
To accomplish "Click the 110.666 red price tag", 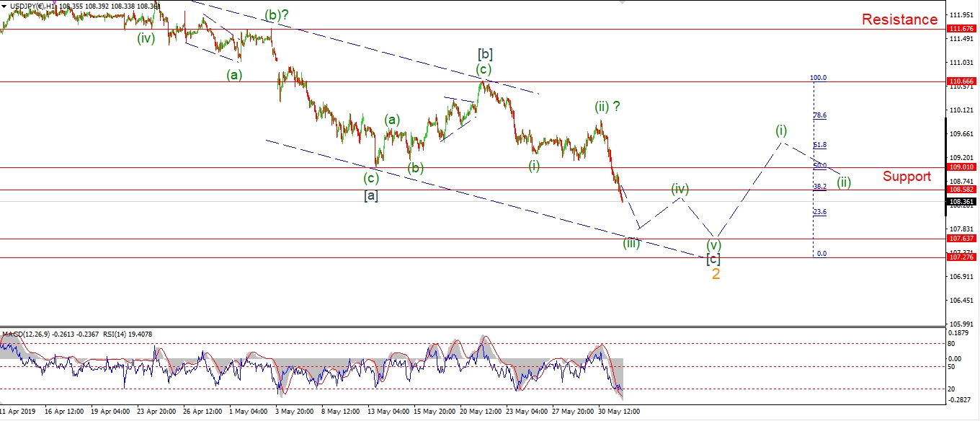I will pos(962,81).
